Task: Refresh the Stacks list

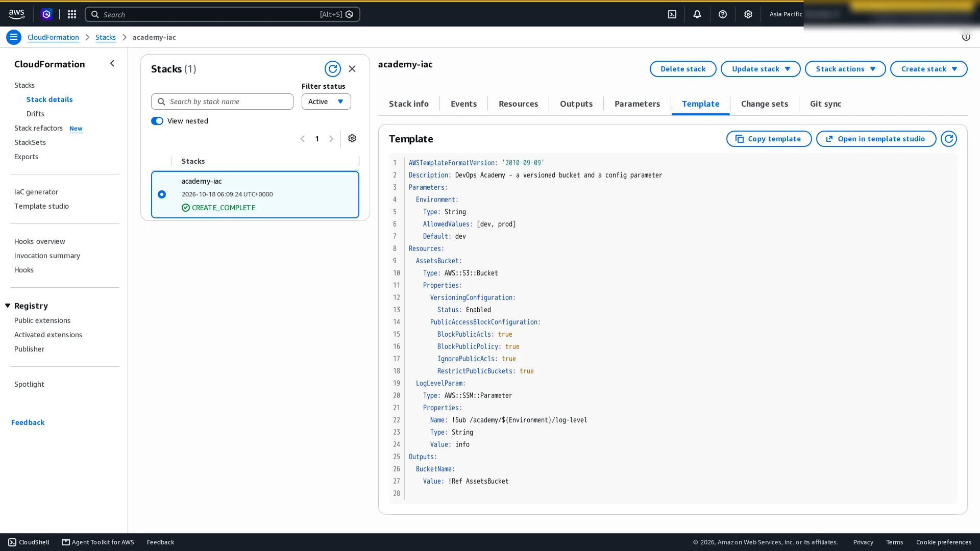Action: (333, 69)
